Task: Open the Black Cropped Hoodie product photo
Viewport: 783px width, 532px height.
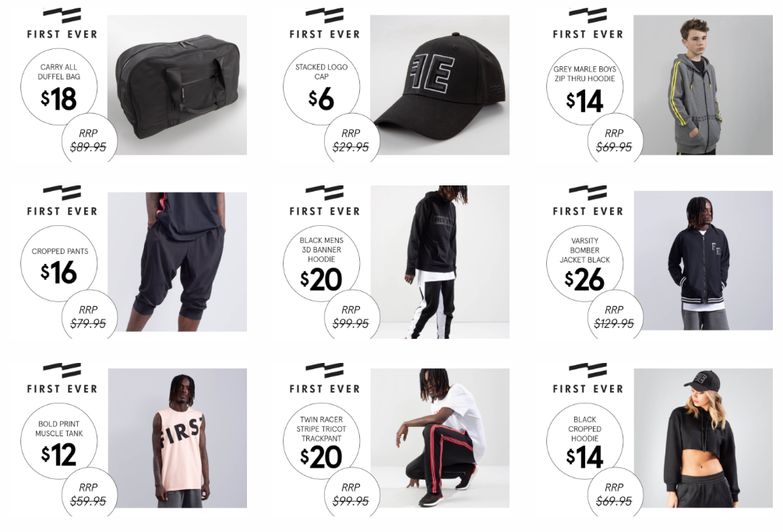Action: pos(703,439)
